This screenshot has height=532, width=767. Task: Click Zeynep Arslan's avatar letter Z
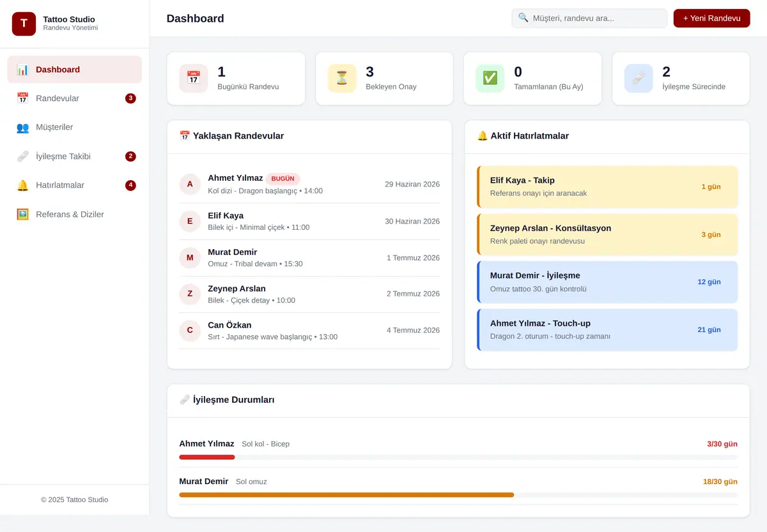point(190,294)
